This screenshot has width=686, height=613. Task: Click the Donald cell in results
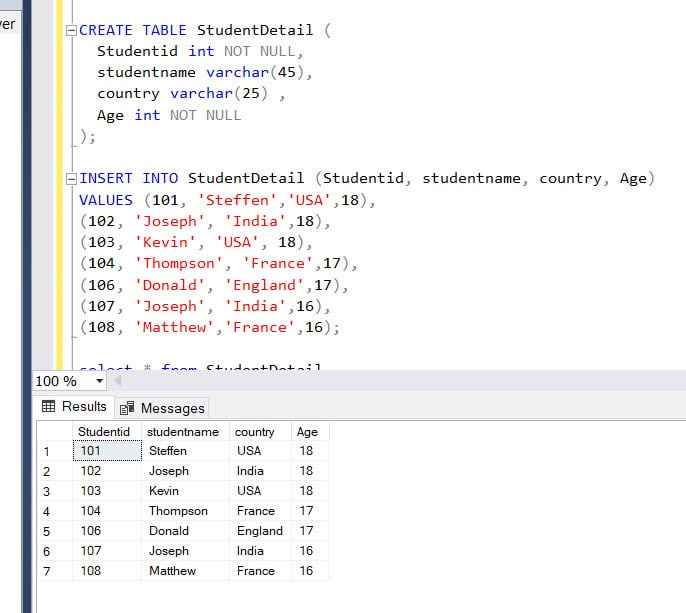pyautogui.click(x=186, y=531)
